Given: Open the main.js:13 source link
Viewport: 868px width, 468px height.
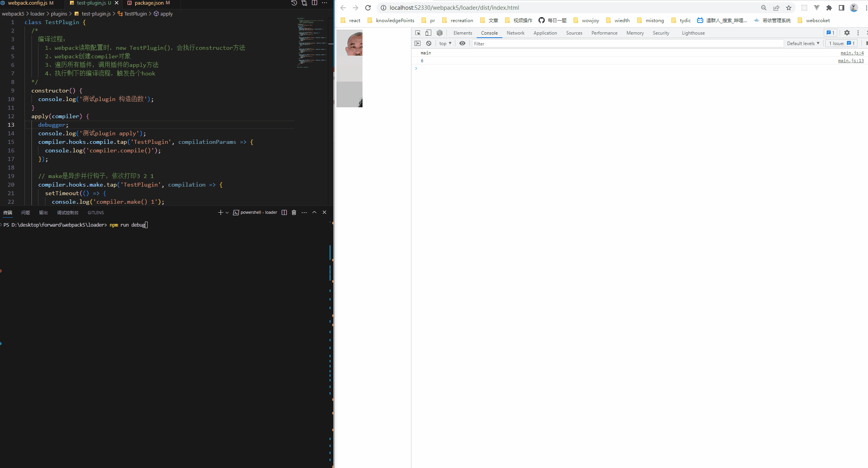Looking at the screenshot, I should tap(851, 61).
